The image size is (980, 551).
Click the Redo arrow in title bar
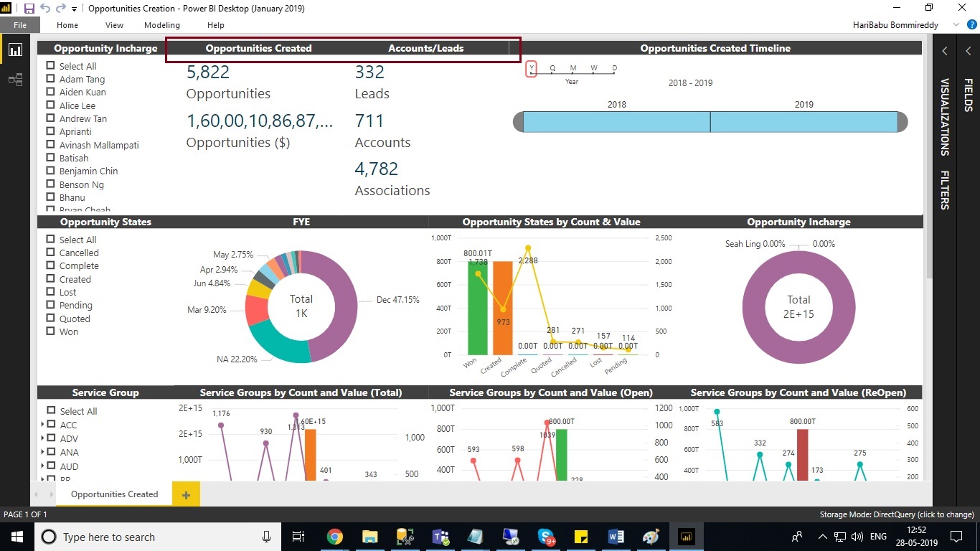(x=61, y=9)
